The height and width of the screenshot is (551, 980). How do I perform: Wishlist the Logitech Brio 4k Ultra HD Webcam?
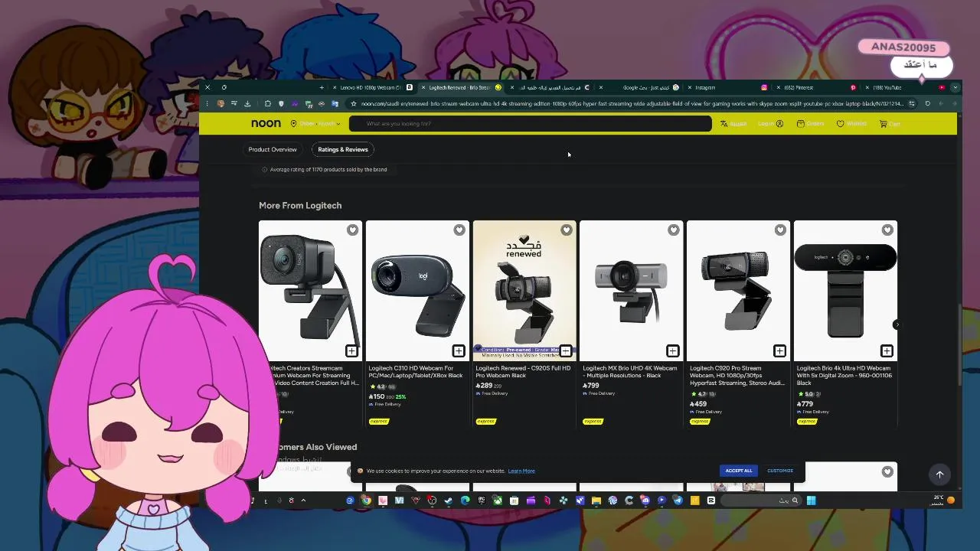[x=887, y=230]
